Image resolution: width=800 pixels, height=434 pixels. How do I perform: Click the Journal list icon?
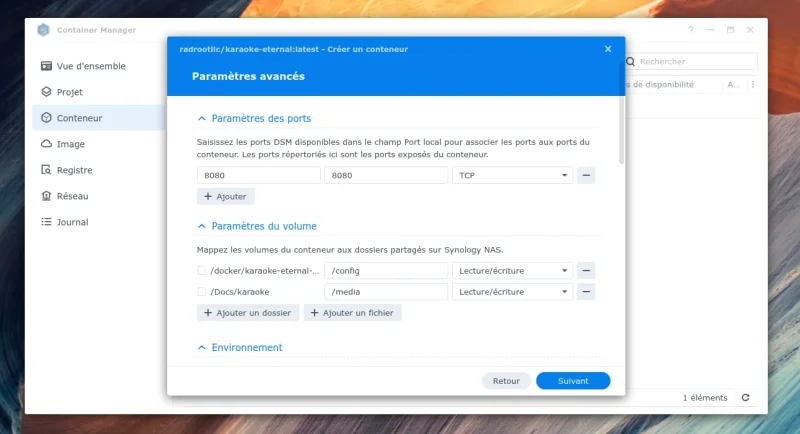[46, 222]
